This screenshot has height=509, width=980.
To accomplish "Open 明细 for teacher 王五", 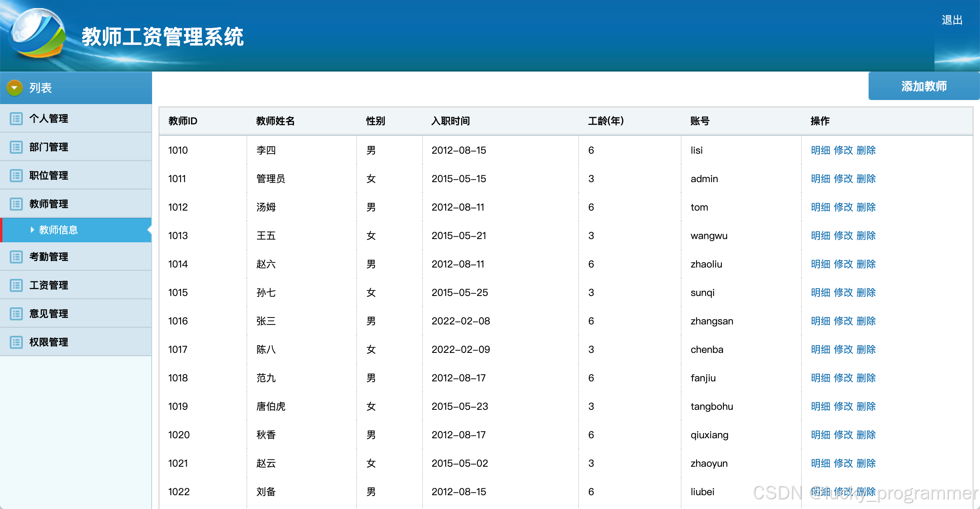I will pyautogui.click(x=820, y=236).
